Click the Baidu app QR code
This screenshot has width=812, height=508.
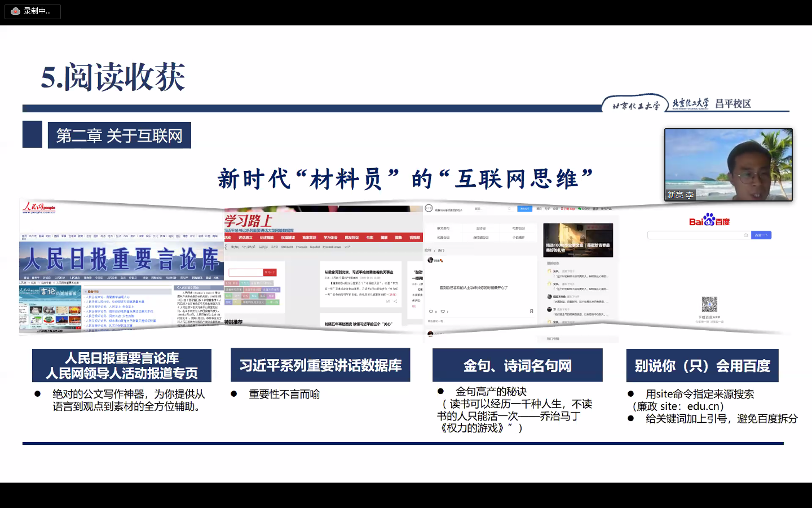(x=709, y=305)
